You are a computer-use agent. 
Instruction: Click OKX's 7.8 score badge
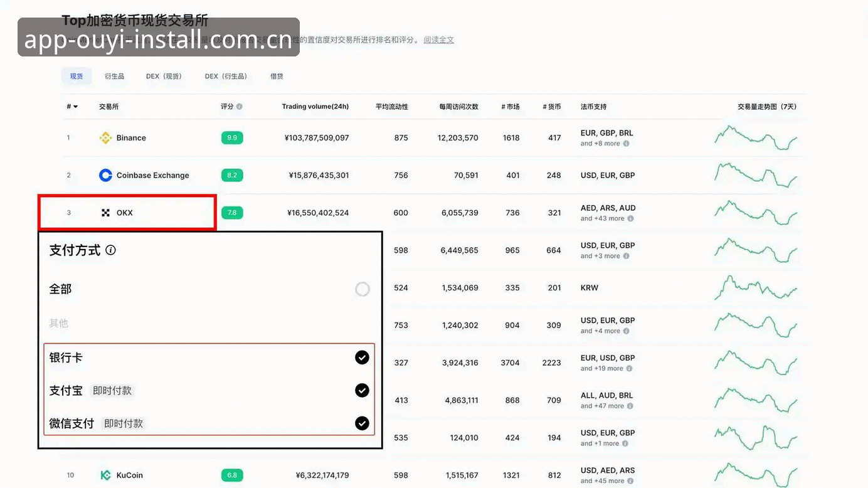[232, 213]
